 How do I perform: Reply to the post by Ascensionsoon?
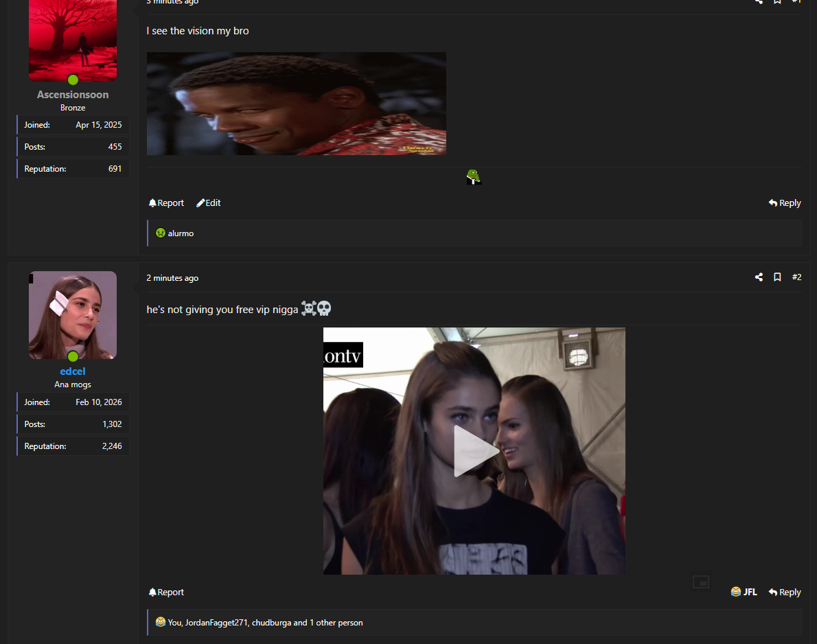pos(785,203)
